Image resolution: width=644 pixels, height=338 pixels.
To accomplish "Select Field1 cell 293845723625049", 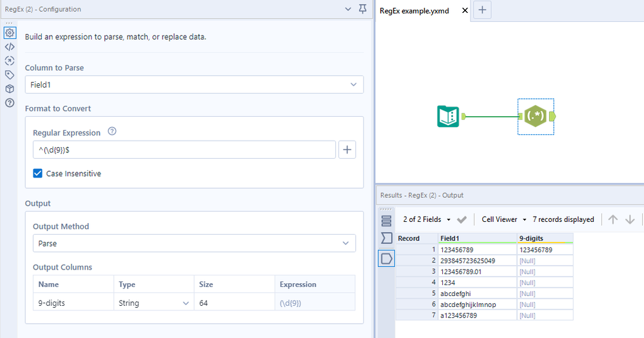I will point(478,261).
